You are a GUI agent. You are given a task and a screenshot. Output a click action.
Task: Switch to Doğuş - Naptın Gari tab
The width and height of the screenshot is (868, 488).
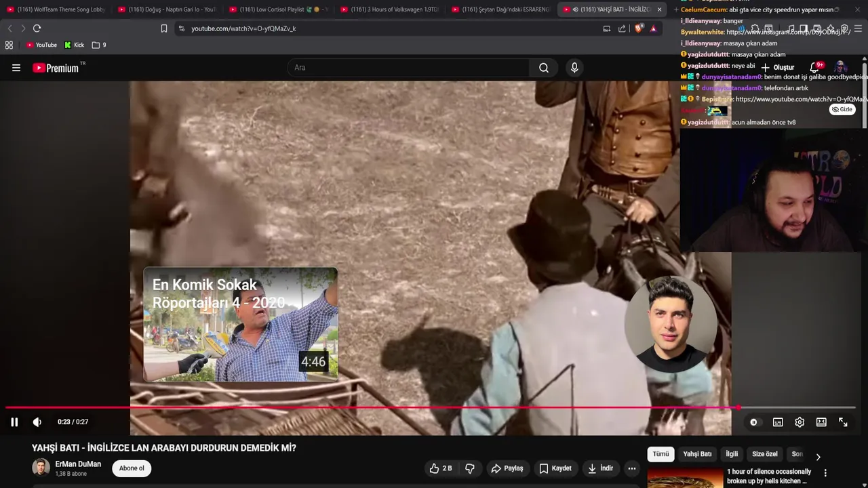click(167, 9)
